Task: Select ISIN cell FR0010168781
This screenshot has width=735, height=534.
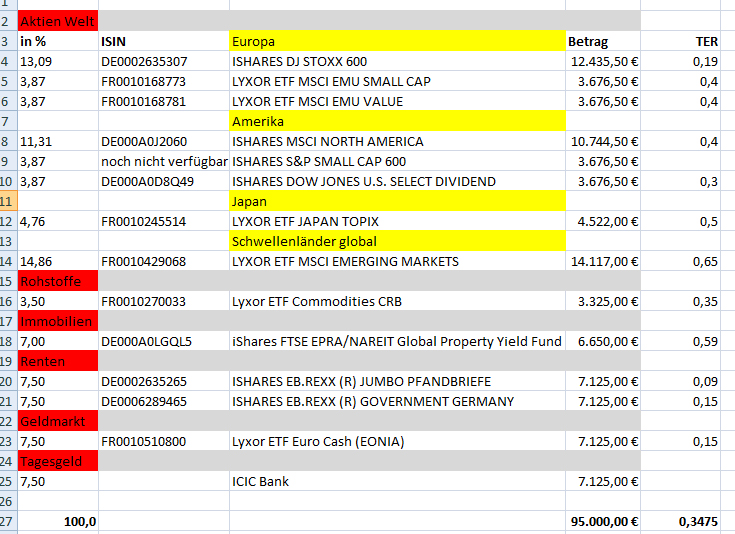Action: 164,101
